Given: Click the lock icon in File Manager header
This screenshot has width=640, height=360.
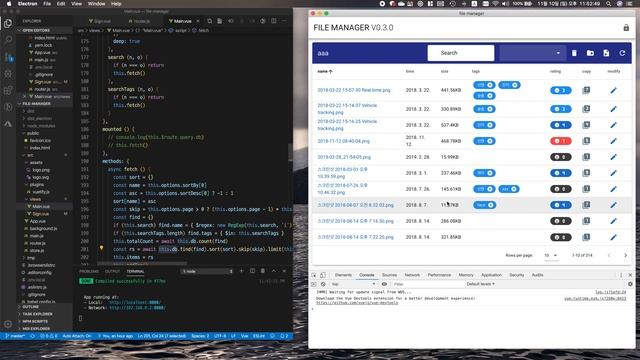Looking at the screenshot, I should (626, 28).
